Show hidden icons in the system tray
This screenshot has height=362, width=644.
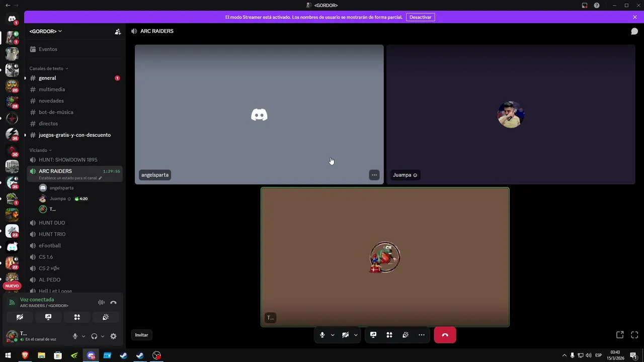(x=564, y=355)
